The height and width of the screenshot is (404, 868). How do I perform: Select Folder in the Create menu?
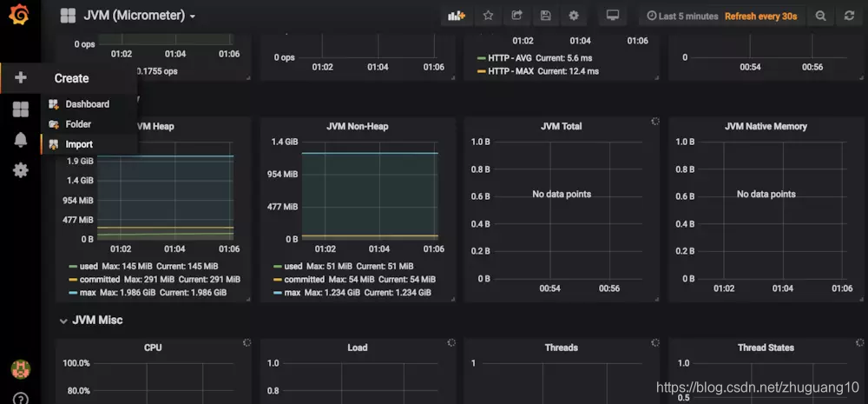click(78, 124)
